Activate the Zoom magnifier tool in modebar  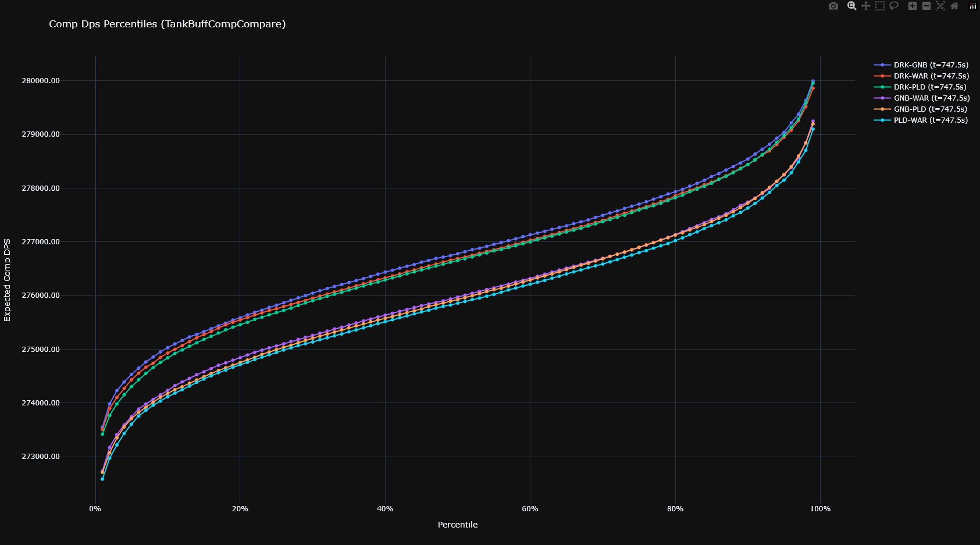click(852, 6)
